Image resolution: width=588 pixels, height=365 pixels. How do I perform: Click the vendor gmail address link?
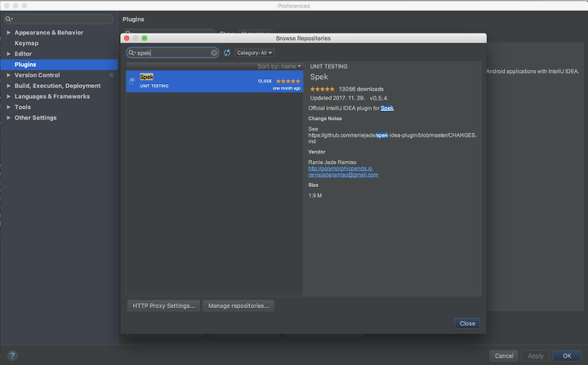point(343,175)
